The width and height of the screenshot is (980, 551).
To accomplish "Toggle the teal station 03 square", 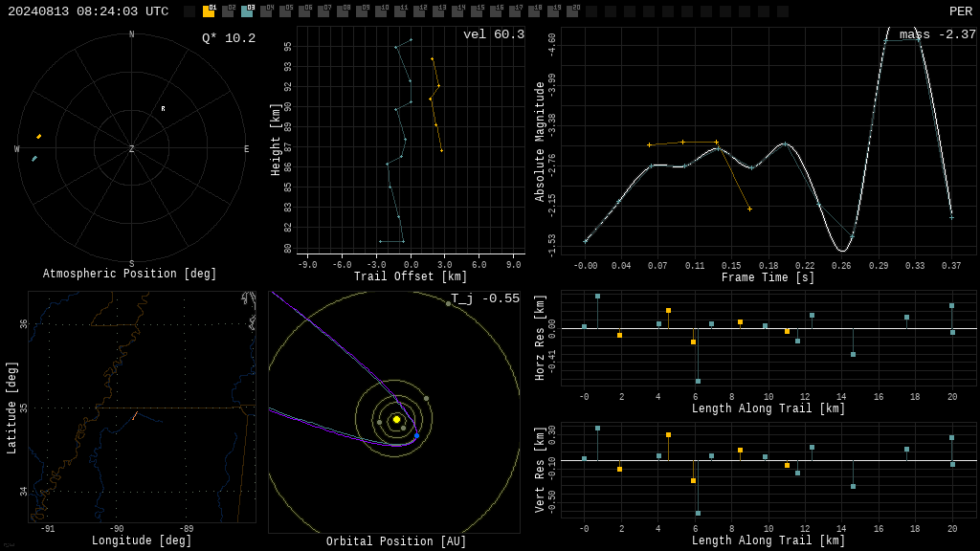I will pyautogui.click(x=247, y=11).
